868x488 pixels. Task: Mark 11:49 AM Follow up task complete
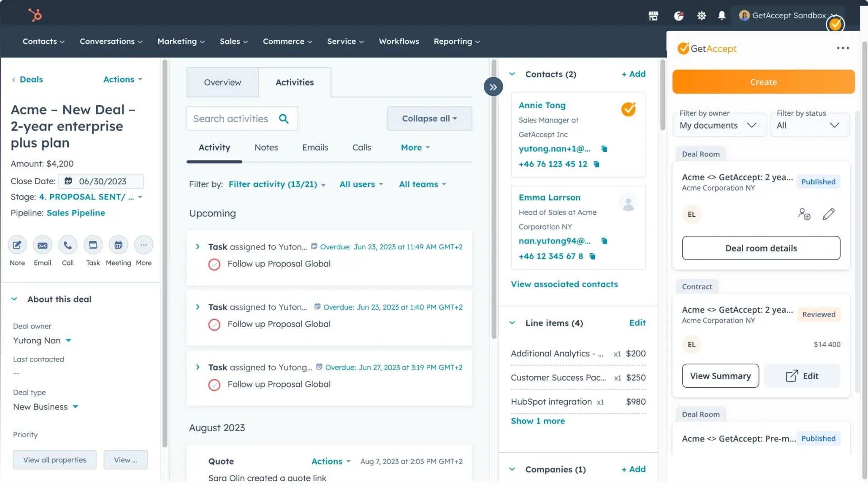214,264
